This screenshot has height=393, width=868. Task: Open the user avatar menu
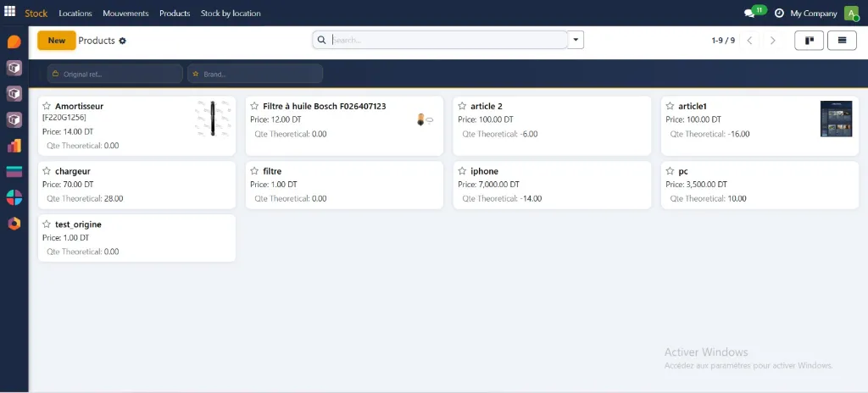[851, 13]
